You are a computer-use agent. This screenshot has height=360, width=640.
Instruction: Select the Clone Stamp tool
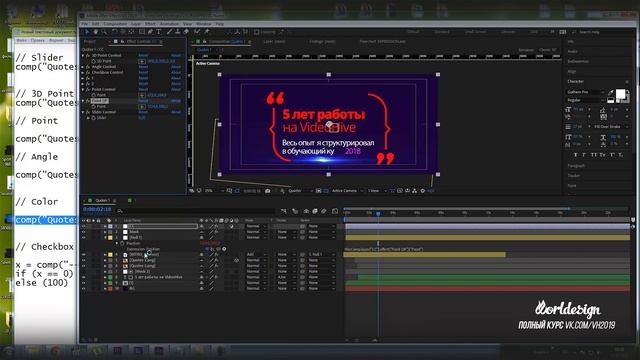[x=178, y=32]
